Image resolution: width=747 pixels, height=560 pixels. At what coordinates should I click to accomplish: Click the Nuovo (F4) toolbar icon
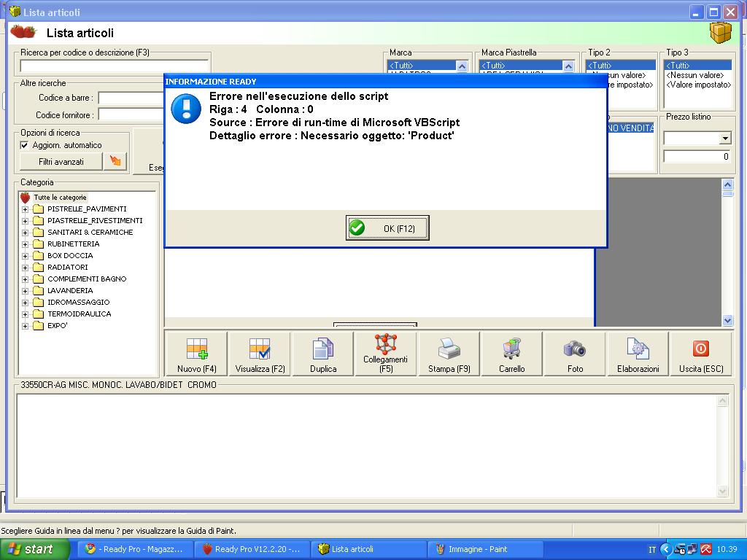[x=196, y=354]
